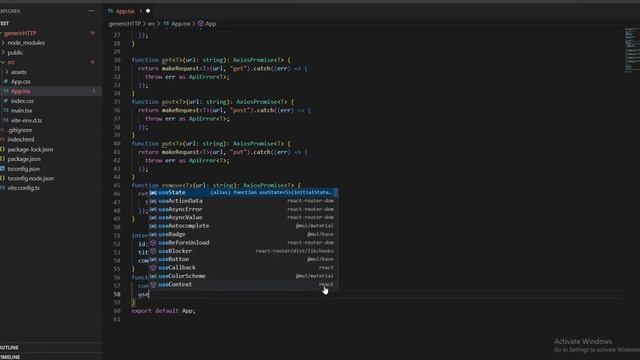The height and width of the screenshot is (360, 640).
Task: Click src in the breadcrumb path
Action: (x=151, y=24)
